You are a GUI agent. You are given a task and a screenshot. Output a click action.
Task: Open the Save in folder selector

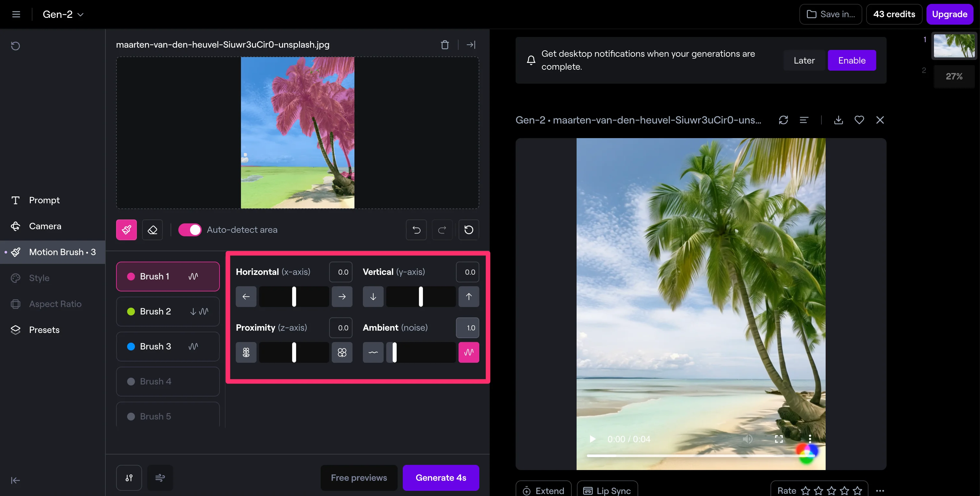(831, 15)
